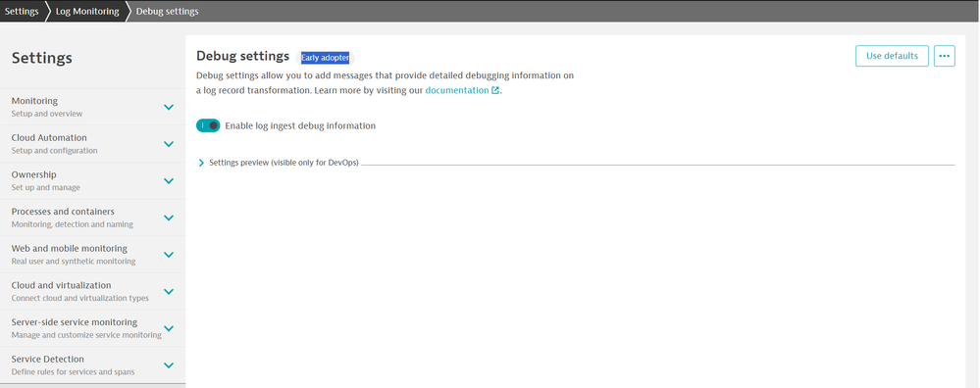This screenshot has height=388, width=980.
Task: Open the three-dots more options menu
Action: click(945, 56)
